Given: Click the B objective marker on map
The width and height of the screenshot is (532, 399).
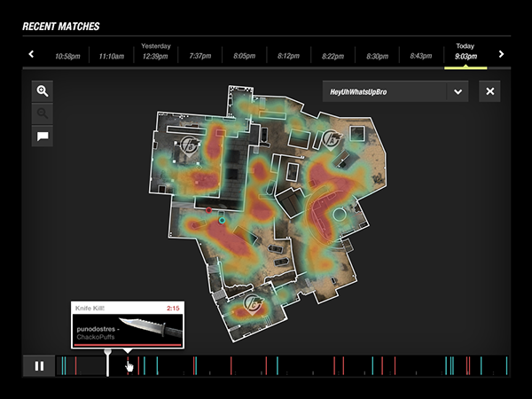Looking at the screenshot, I should 190,146.
